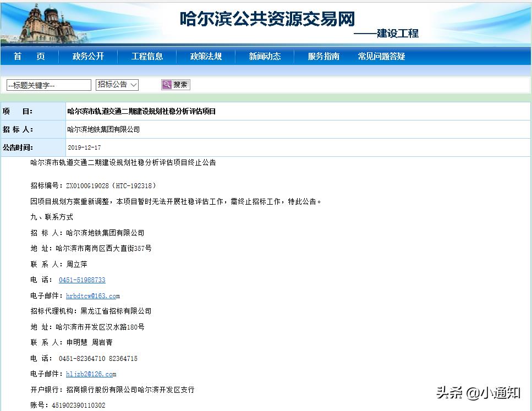Select 工程信息 in the navigation bar
The image size is (532, 411).
pyautogui.click(x=147, y=56)
